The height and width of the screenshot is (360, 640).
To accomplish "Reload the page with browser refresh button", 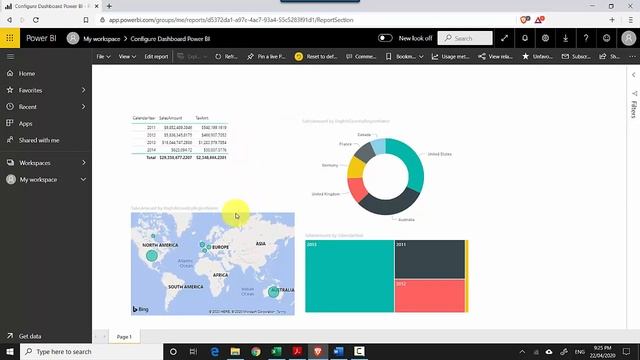I will [36, 20].
